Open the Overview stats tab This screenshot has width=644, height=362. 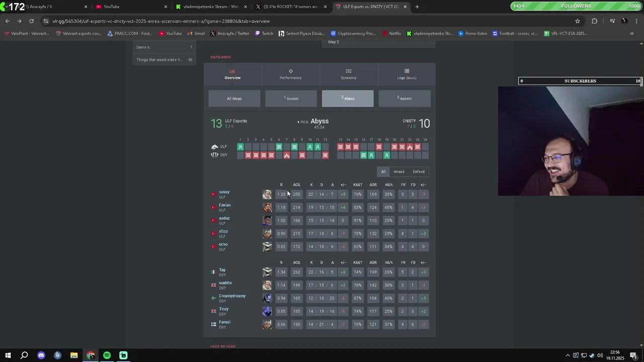[x=232, y=74]
